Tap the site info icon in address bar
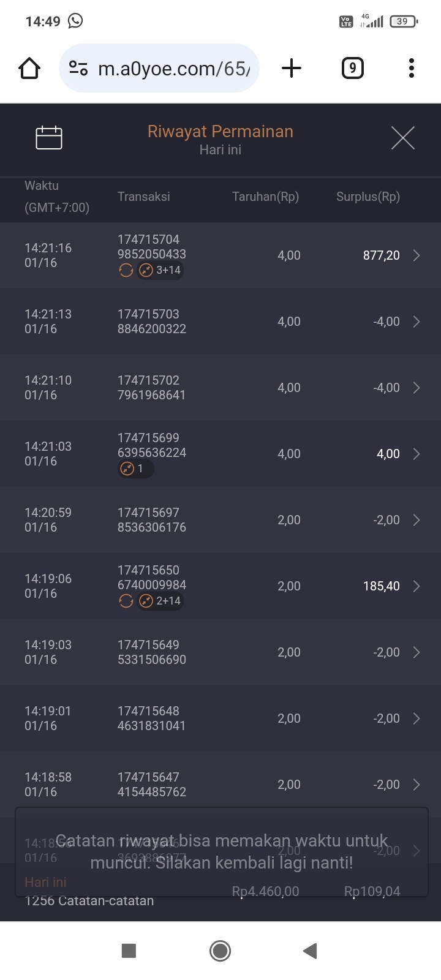The width and height of the screenshot is (441, 980). click(78, 68)
